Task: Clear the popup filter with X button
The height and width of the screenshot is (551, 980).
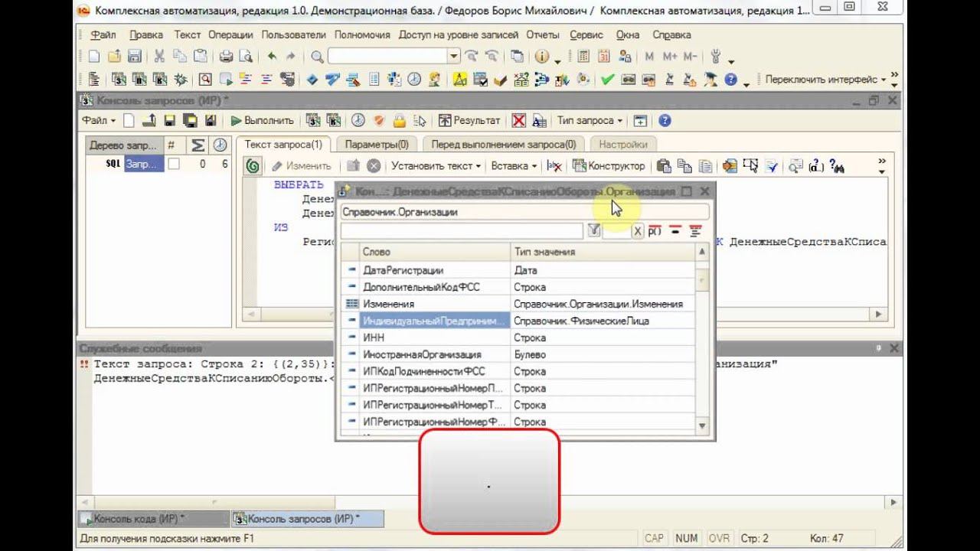Action: [637, 230]
